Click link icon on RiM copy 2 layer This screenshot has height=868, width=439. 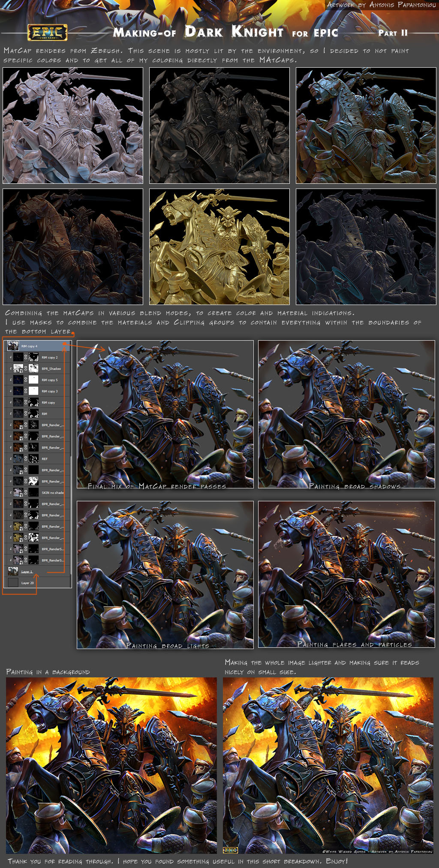pos(26,357)
